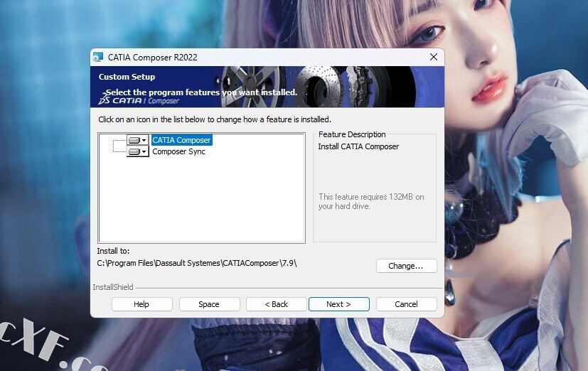Click the Feature Description group label

352,134
